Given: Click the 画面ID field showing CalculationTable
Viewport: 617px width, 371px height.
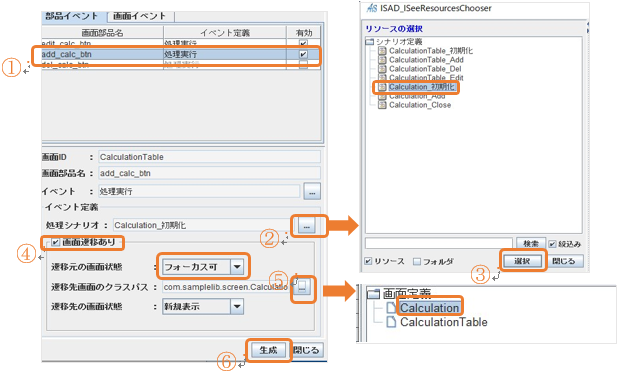Looking at the screenshot, I should 209,157.
